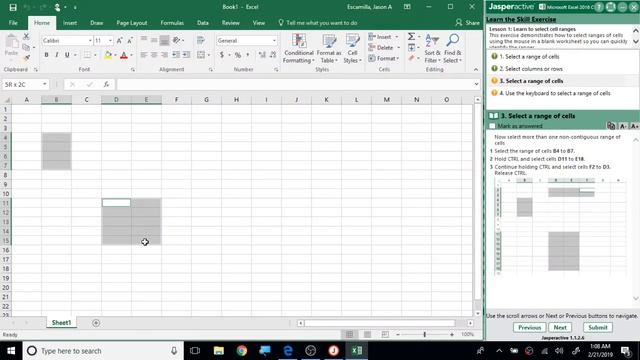The height and width of the screenshot is (360, 640).
Task: Click Insert Function fx icon
Action: 106,84
